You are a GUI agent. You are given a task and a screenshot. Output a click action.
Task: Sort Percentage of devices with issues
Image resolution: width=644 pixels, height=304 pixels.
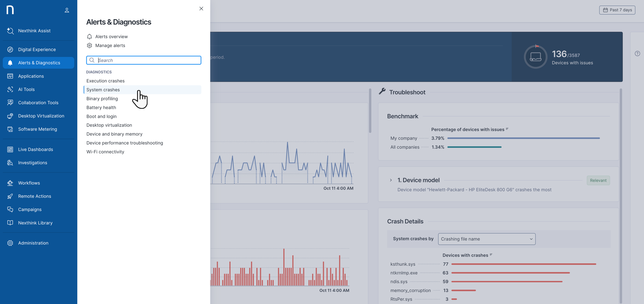(x=507, y=129)
